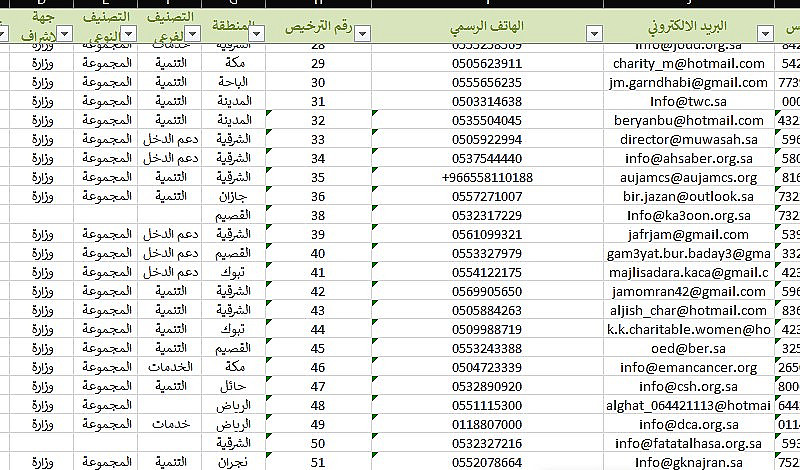Select phone cell 0504723339
This screenshot has height=470, width=800.
tap(487, 367)
